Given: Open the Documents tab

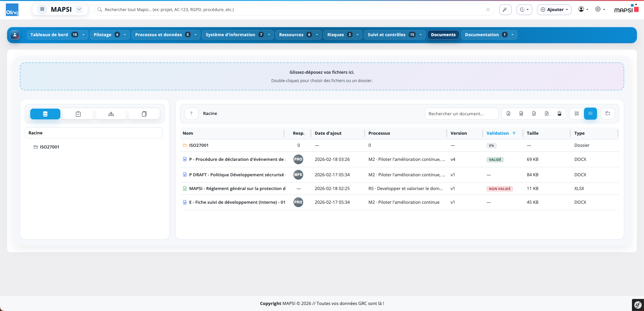Looking at the screenshot, I should [443, 35].
